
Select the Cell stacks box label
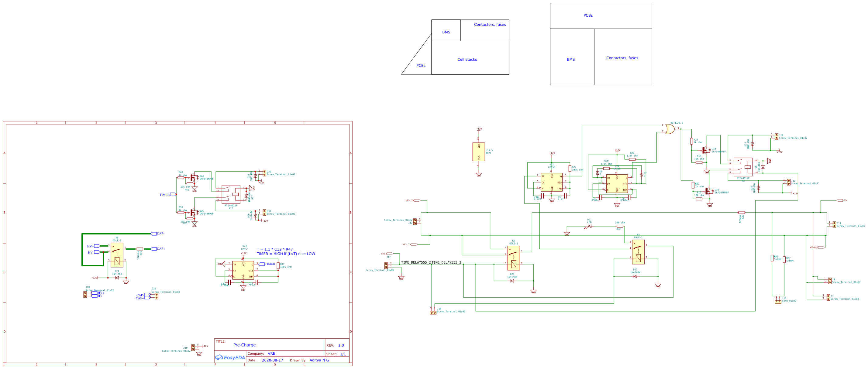click(467, 60)
